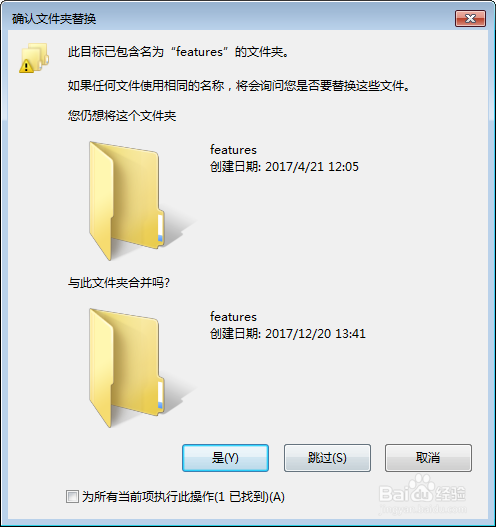Image resolution: width=496 pixels, height=527 pixels.
Task: Enable the 为所有当前项执行此操作 checkbox
Action: tap(72, 496)
